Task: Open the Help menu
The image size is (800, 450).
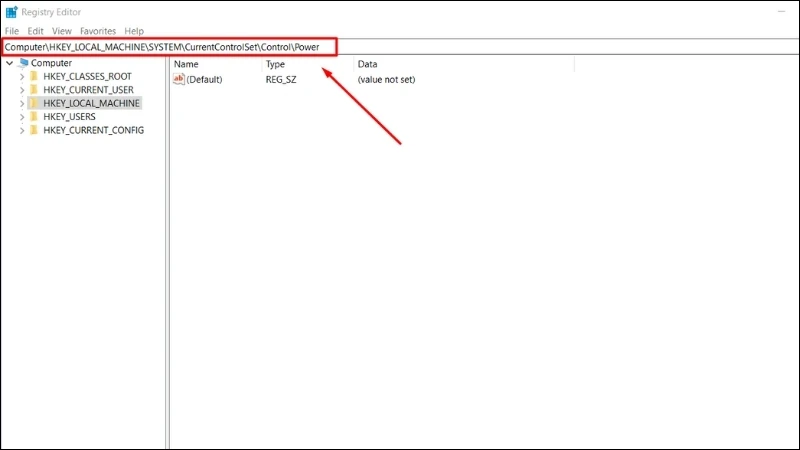Action: click(x=134, y=31)
